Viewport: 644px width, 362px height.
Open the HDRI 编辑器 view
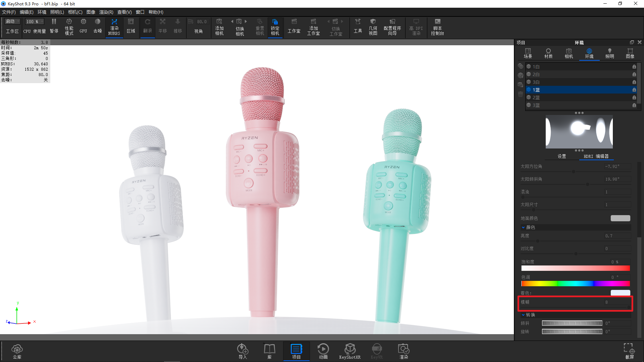[596, 156]
